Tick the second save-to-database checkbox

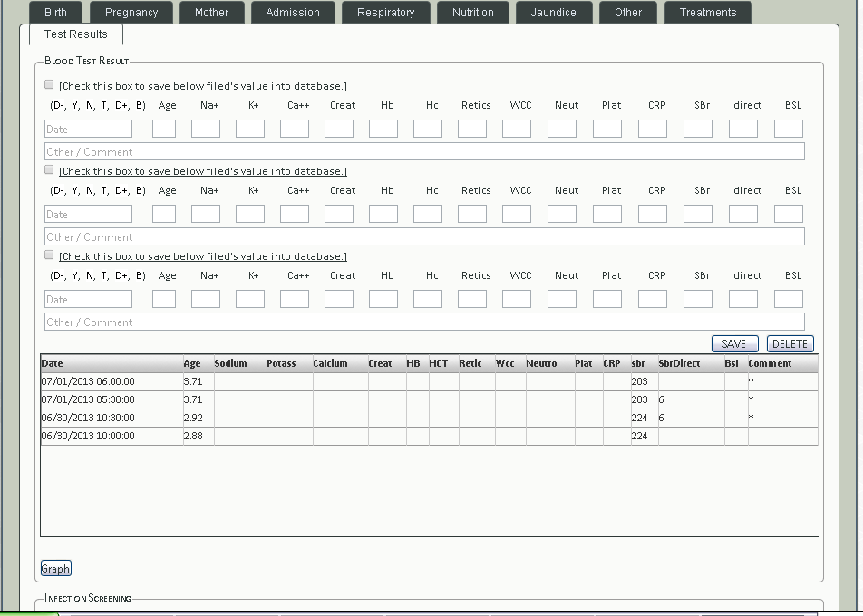[50, 170]
